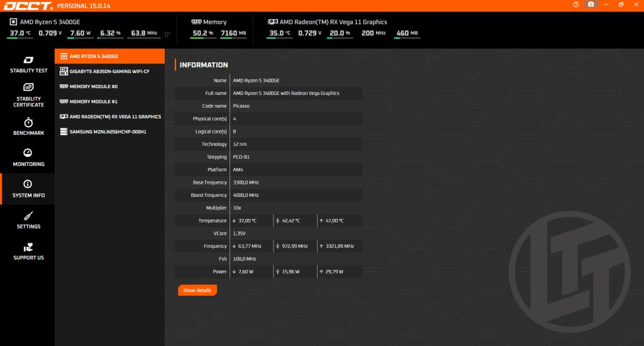Screen dimensions: 644x346
Task: Click the Boost frequency value 4000,0 MHz
Action: tap(246, 195)
